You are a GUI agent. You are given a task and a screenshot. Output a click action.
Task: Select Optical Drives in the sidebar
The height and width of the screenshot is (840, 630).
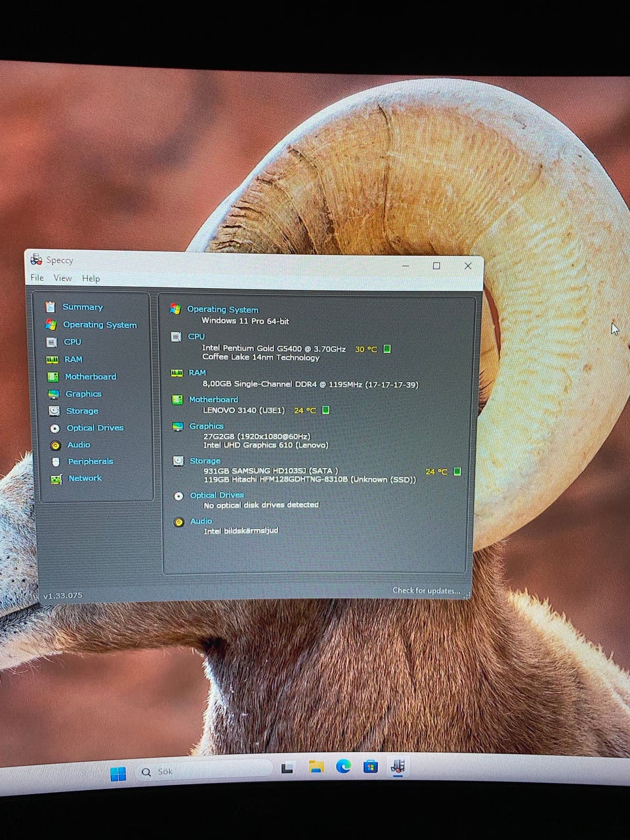[x=95, y=428]
